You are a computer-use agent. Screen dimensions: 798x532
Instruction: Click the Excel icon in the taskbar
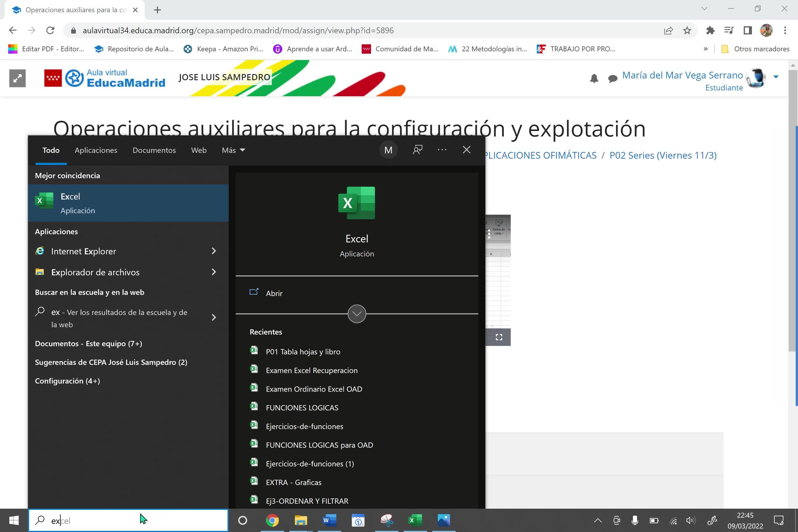[x=415, y=520]
